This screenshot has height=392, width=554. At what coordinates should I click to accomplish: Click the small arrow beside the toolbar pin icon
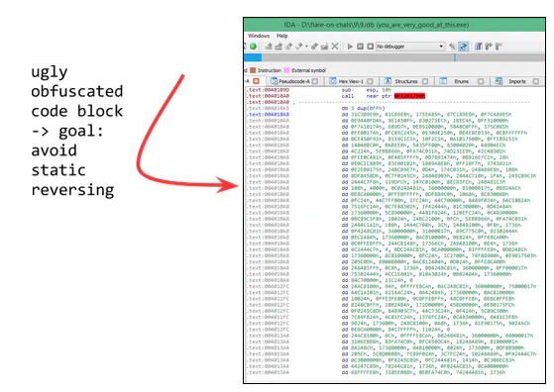(306, 47)
